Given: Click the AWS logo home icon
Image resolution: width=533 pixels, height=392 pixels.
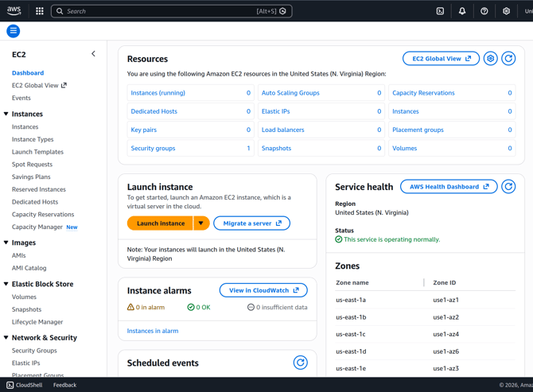Looking at the screenshot, I should click(14, 11).
